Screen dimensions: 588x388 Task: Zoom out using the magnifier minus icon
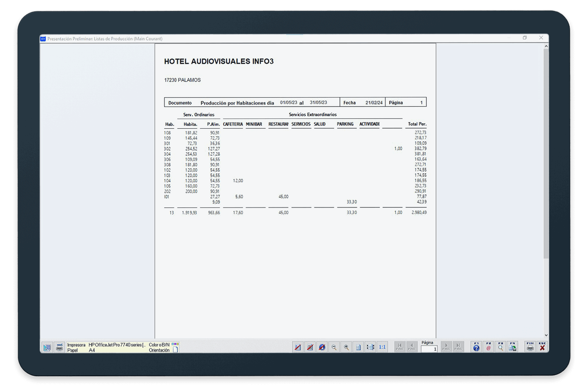click(x=334, y=347)
